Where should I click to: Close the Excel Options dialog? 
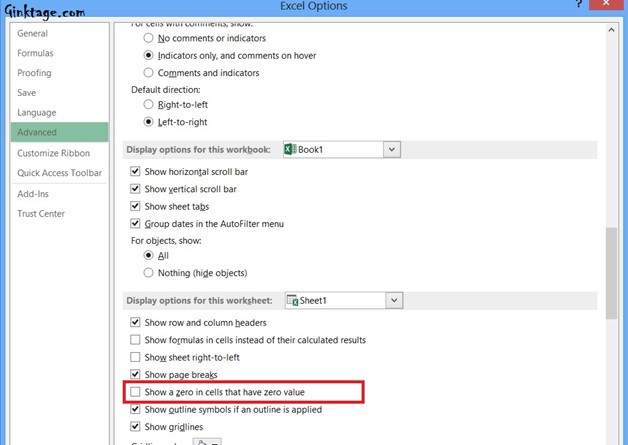click(606, 4)
